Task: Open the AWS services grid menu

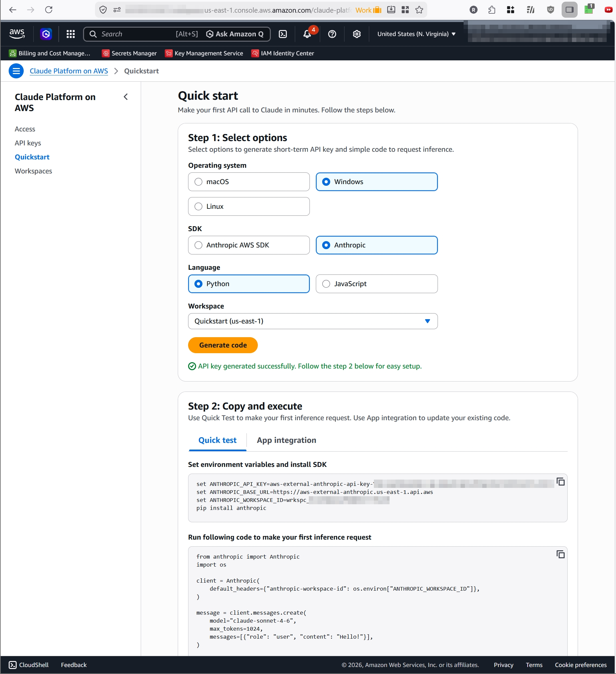Action: 71,34
